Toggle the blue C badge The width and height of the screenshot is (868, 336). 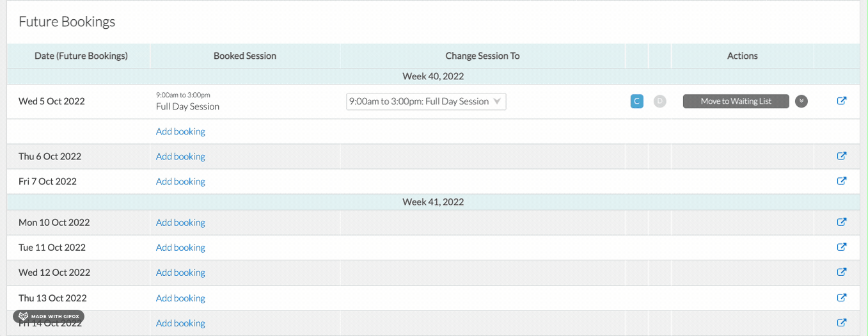tap(636, 101)
